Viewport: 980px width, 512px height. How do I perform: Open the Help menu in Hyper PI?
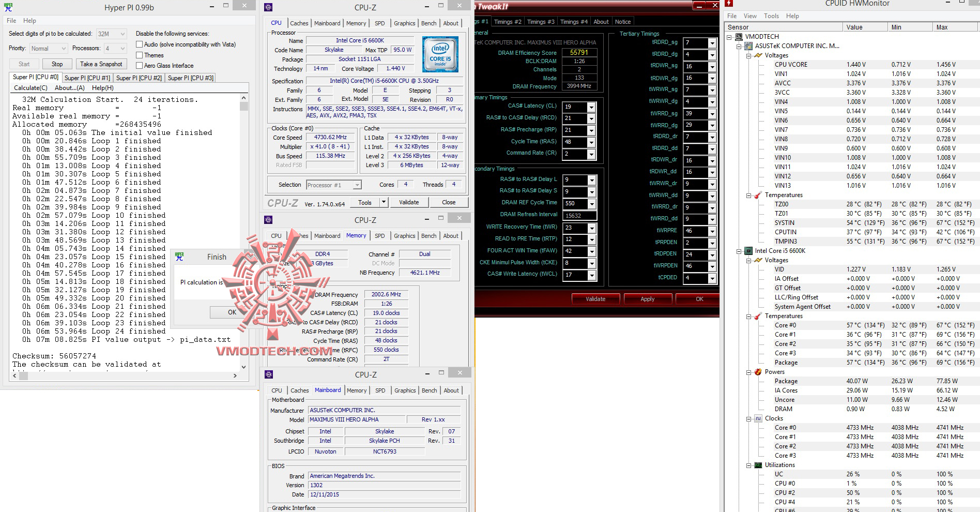(29, 21)
